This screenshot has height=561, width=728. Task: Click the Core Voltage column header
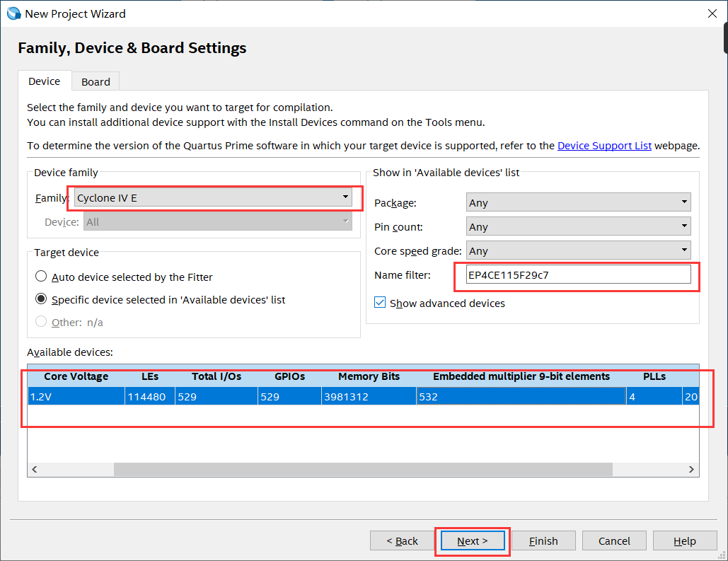pyautogui.click(x=76, y=376)
